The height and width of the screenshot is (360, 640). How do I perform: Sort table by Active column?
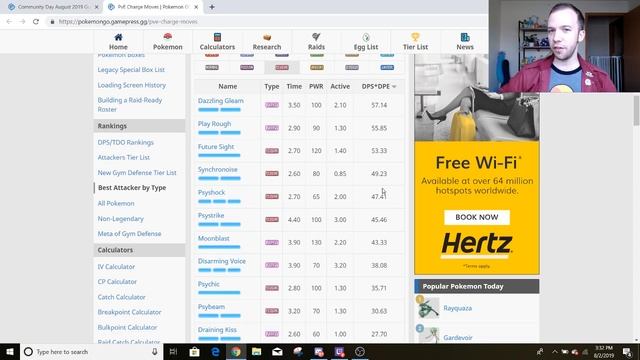tap(340, 86)
